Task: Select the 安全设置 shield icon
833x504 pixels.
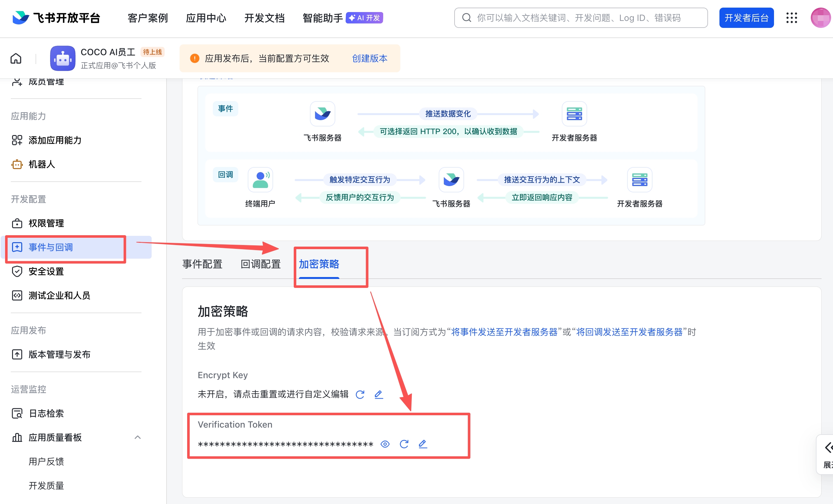Action: tap(17, 271)
